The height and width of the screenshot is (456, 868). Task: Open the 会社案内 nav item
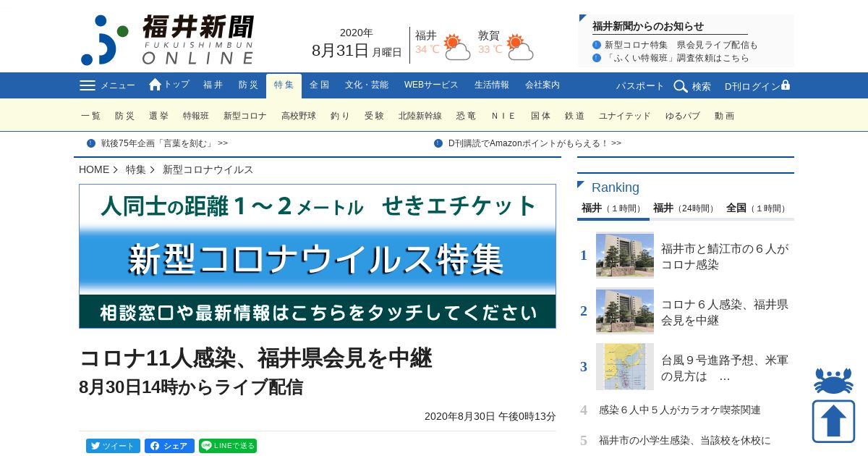click(x=542, y=85)
